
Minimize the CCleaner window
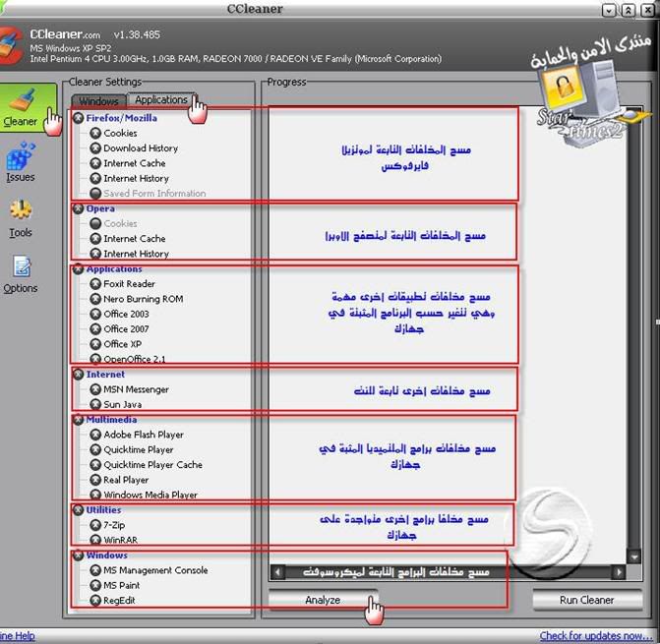coord(609,10)
